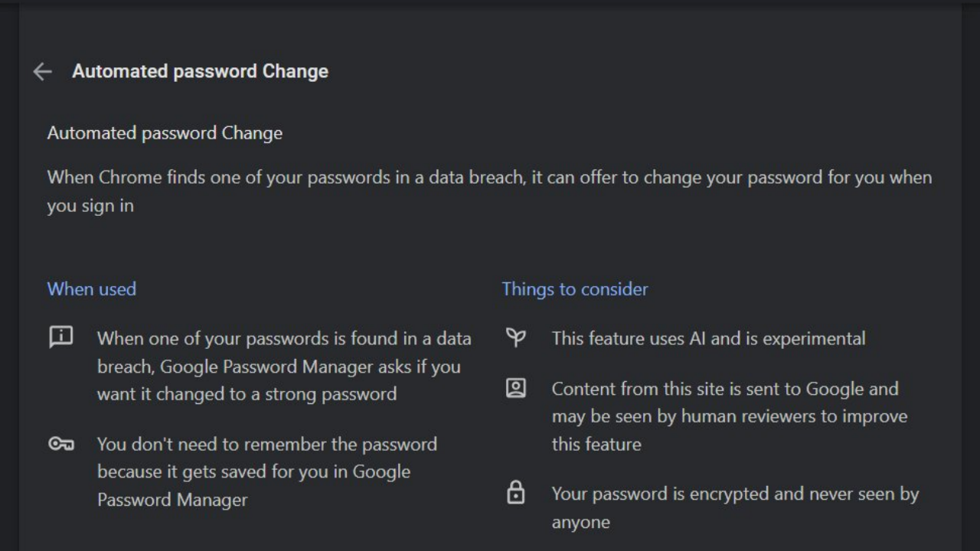Click the 'Automated password Change' page title

[200, 71]
